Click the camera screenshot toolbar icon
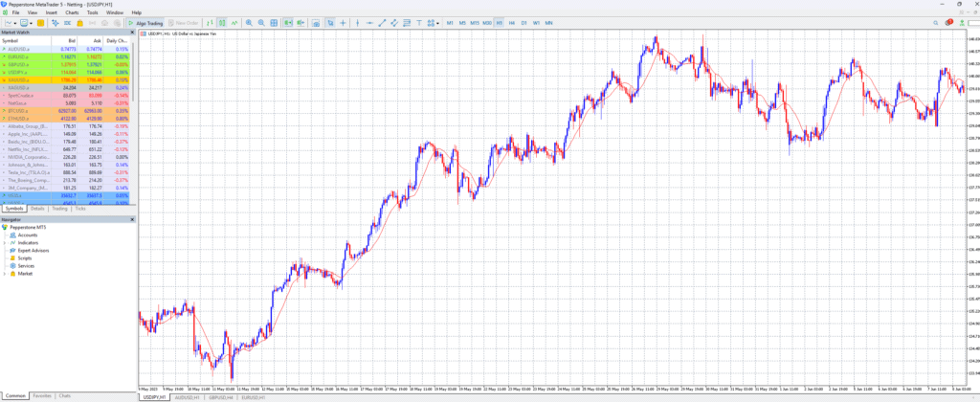Image resolution: width=980 pixels, height=402 pixels. point(316,23)
